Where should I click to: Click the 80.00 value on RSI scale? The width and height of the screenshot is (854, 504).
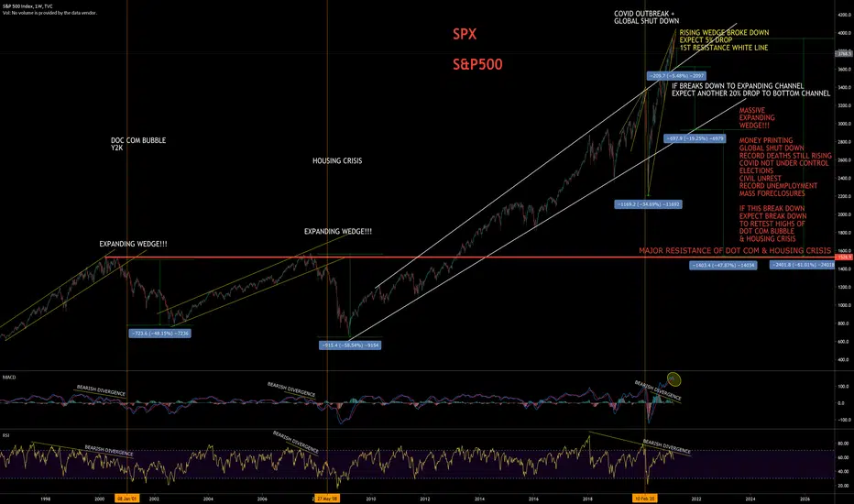[844, 444]
